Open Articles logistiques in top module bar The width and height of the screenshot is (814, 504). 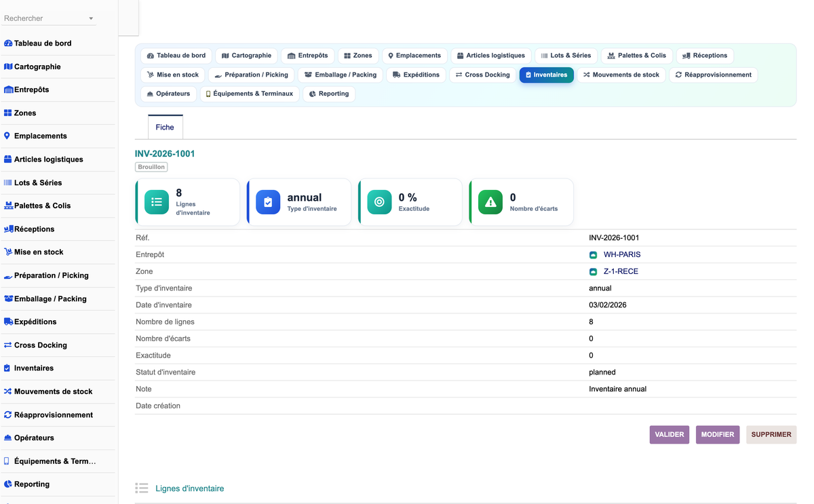tap(490, 56)
